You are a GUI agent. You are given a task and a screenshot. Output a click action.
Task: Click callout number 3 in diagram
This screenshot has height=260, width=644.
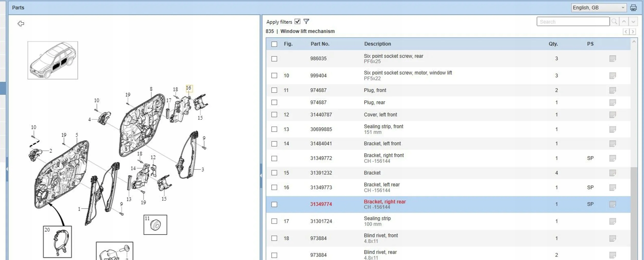(203, 170)
